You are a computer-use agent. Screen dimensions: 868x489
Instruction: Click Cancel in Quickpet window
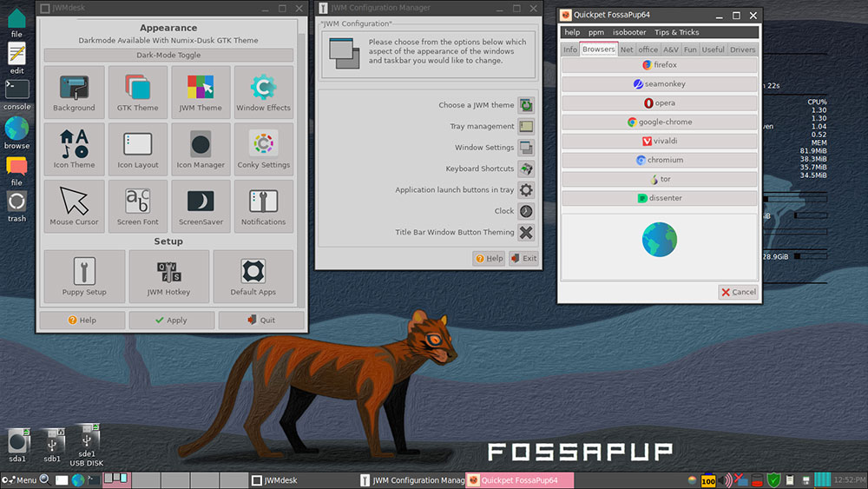click(x=738, y=292)
